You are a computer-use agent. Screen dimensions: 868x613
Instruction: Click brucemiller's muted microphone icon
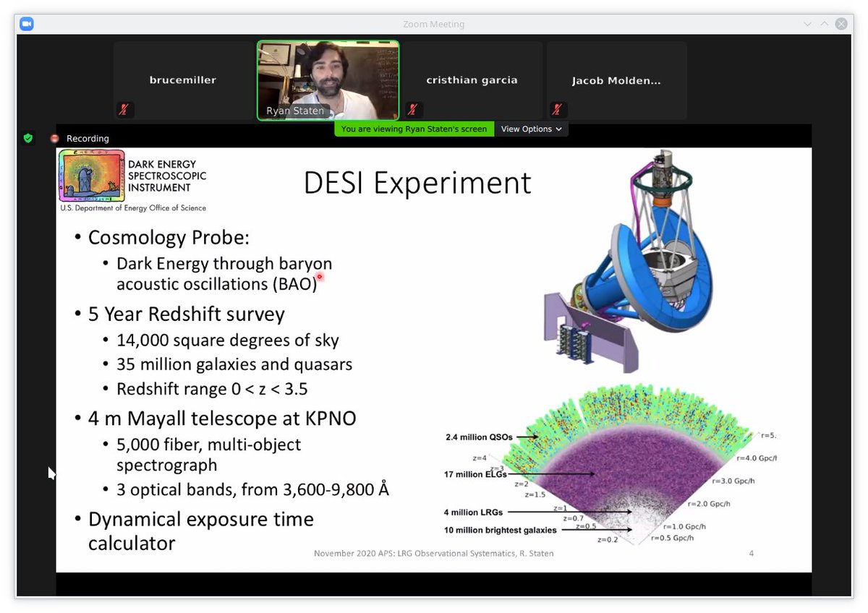coord(124,110)
